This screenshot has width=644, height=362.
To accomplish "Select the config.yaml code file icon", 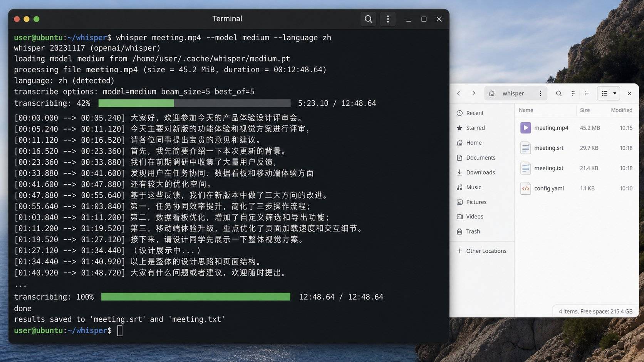I will [525, 188].
